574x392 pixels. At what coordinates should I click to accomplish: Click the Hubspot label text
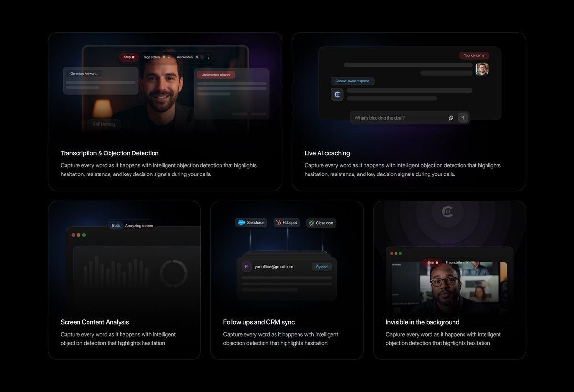(290, 223)
